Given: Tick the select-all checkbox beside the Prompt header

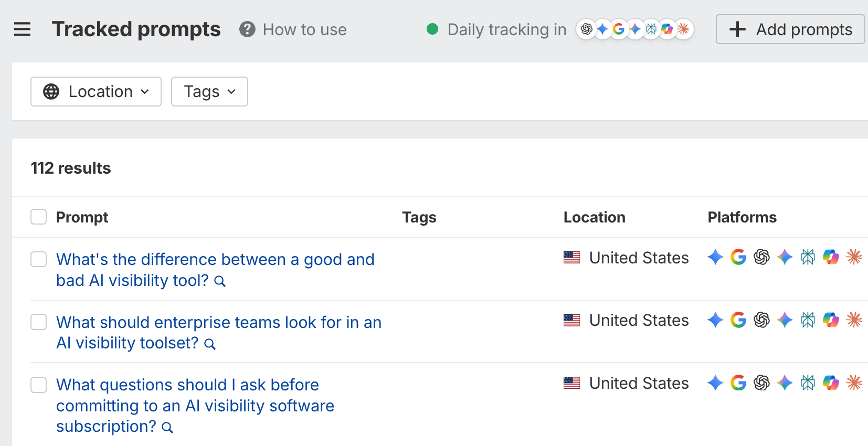Looking at the screenshot, I should coord(38,217).
